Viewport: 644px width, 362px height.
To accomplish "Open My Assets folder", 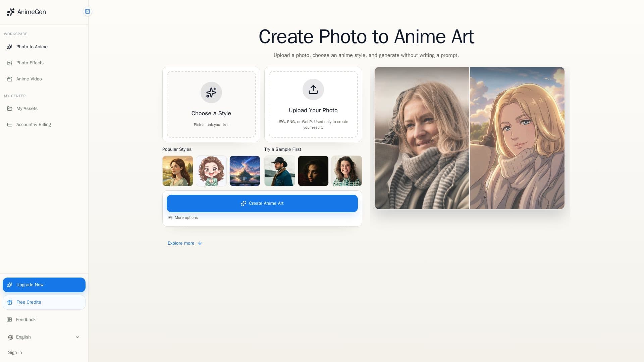I will click(44, 109).
